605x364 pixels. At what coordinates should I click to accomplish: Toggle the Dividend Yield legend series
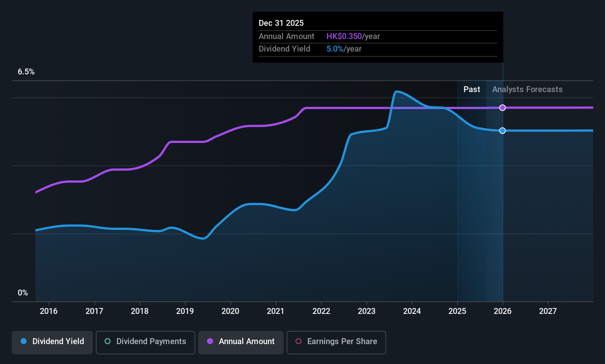click(x=52, y=342)
